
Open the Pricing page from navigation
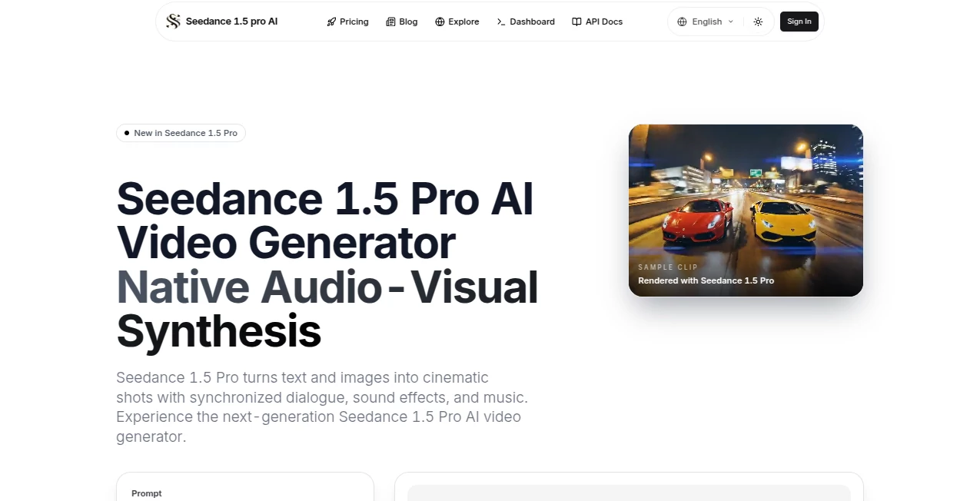click(x=354, y=22)
